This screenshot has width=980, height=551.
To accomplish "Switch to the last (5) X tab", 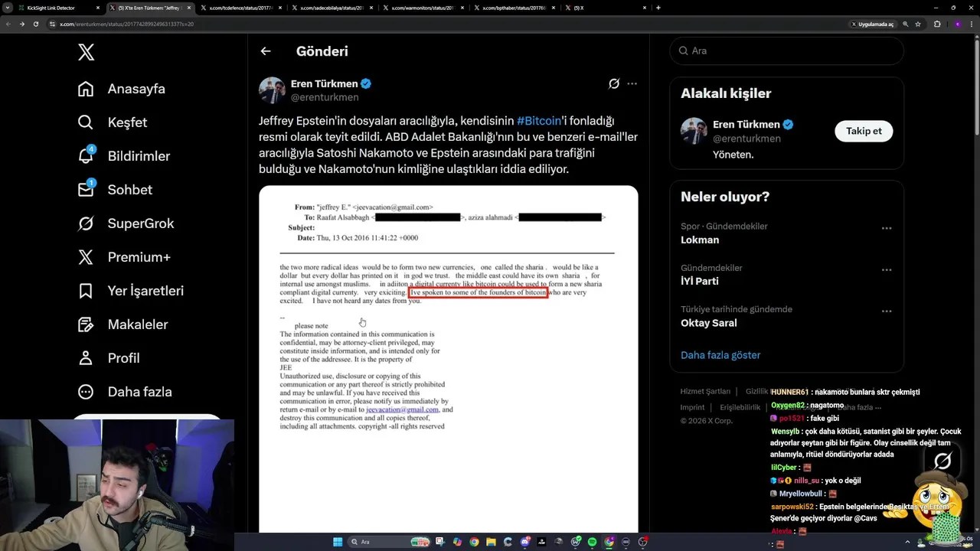I will [x=605, y=8].
